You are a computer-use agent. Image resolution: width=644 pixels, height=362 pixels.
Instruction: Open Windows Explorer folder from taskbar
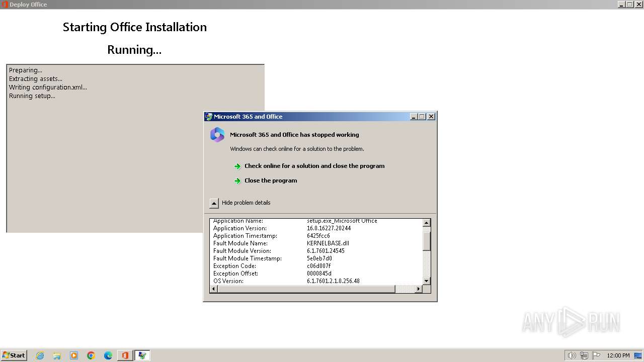pyautogui.click(x=57, y=355)
